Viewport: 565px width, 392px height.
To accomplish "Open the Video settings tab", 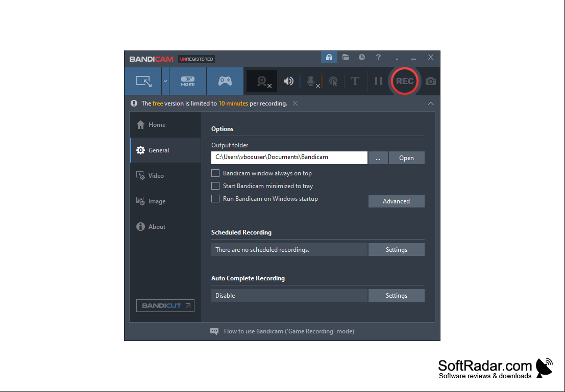I will (x=165, y=176).
